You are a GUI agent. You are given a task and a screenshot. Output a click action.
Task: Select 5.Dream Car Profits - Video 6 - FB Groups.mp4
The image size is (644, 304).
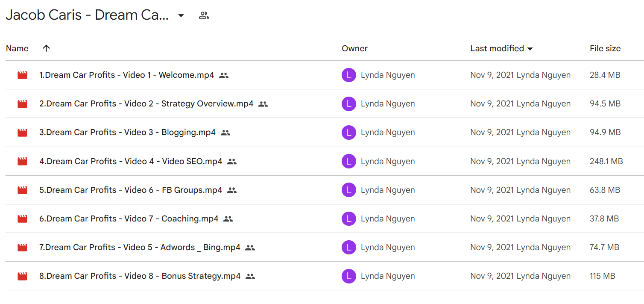pos(131,190)
